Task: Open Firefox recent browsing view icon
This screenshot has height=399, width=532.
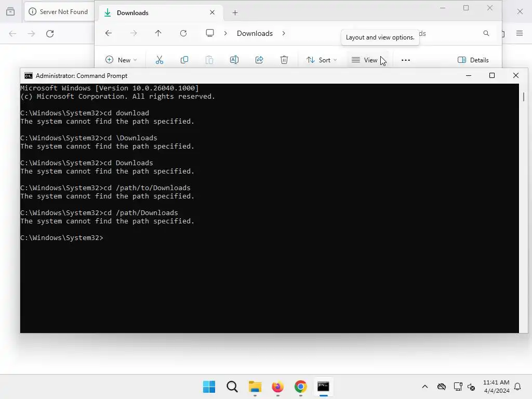Action: click(10, 12)
